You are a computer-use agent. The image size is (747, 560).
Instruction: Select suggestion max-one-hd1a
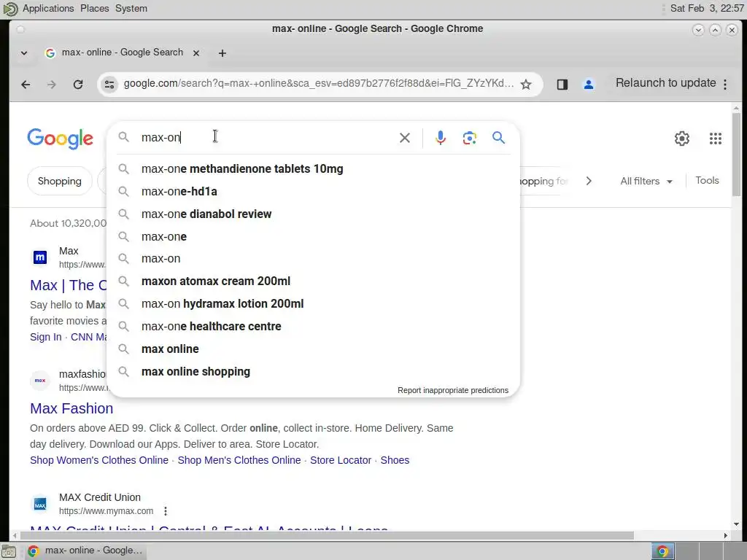coord(314,192)
